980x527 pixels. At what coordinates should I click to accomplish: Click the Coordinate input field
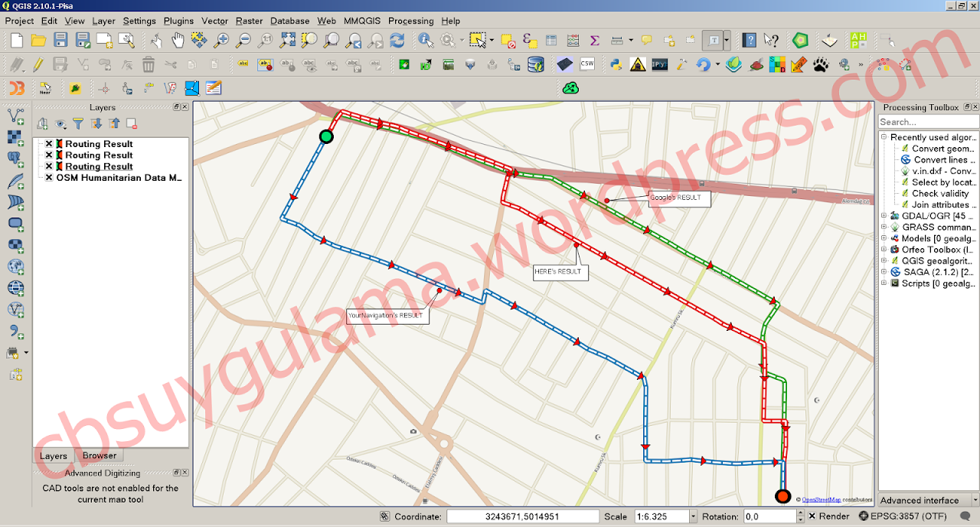(522, 516)
